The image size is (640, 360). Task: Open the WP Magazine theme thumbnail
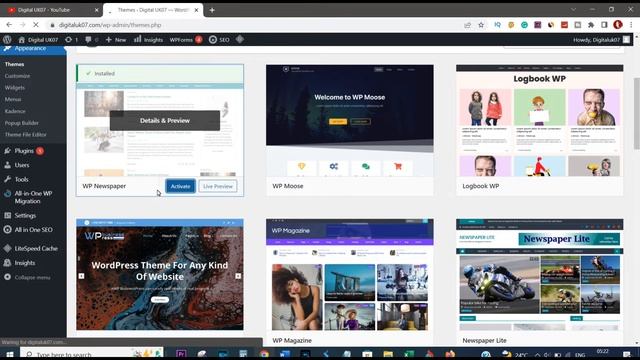point(350,275)
